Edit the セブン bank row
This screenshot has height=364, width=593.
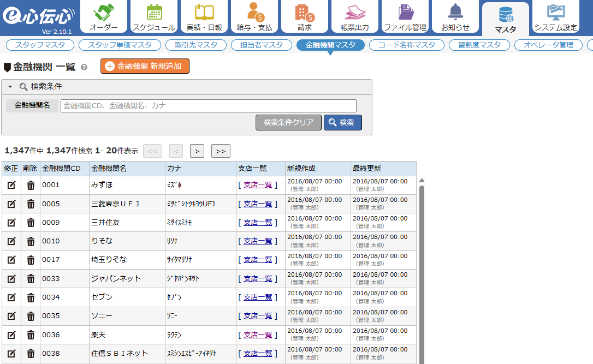[11, 297]
